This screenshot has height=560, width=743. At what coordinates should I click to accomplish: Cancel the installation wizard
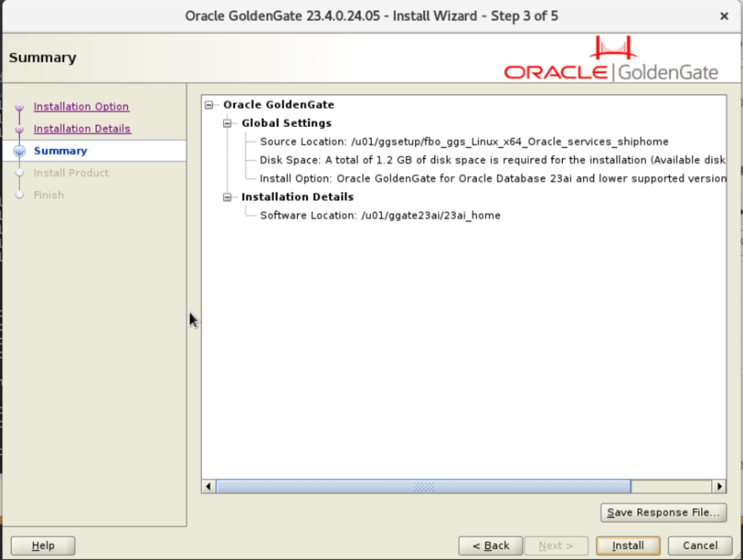tap(700, 546)
